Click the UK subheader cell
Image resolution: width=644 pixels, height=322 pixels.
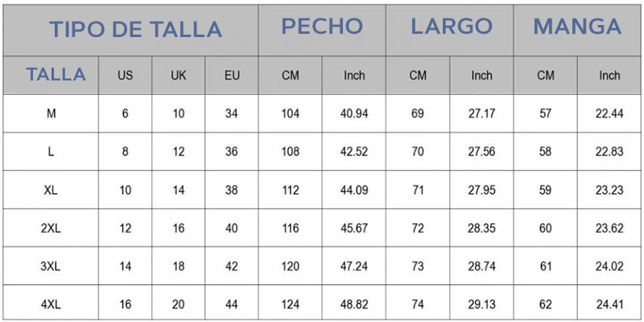click(x=179, y=76)
